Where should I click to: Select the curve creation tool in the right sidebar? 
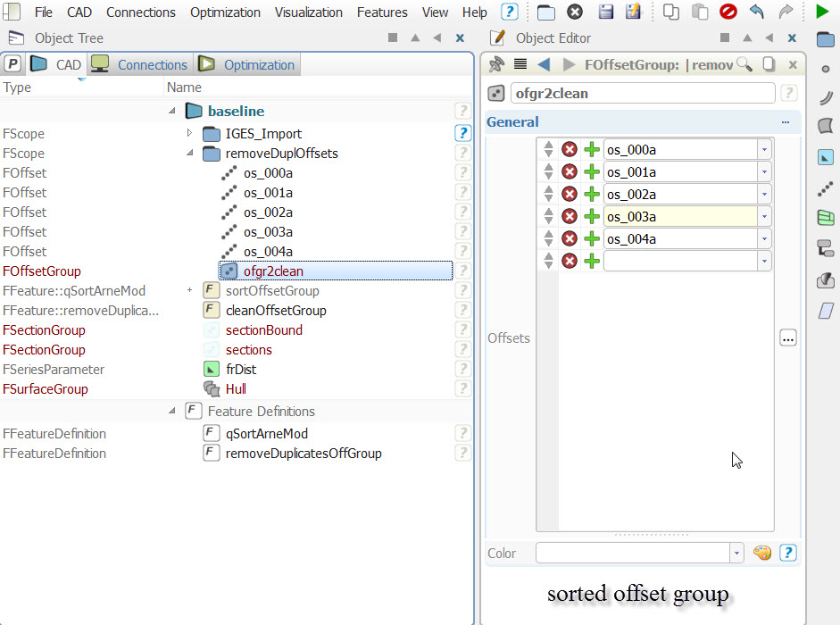coord(825,96)
